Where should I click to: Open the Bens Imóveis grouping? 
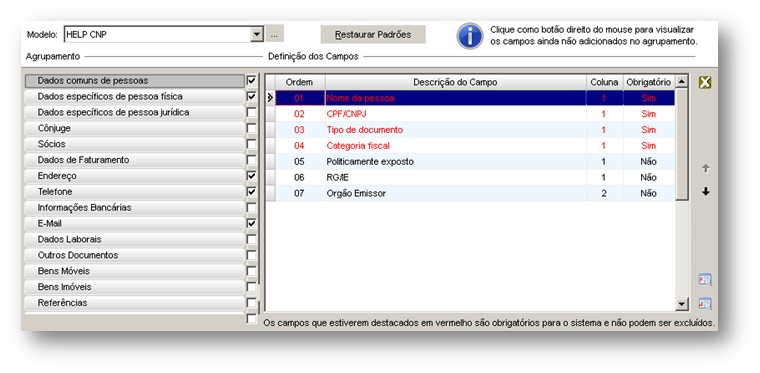135,287
